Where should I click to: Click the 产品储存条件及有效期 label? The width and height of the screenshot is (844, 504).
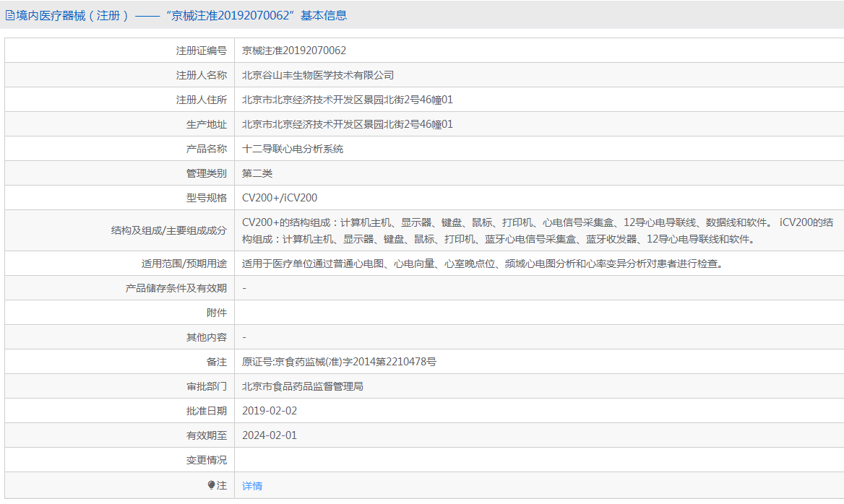[x=176, y=288]
